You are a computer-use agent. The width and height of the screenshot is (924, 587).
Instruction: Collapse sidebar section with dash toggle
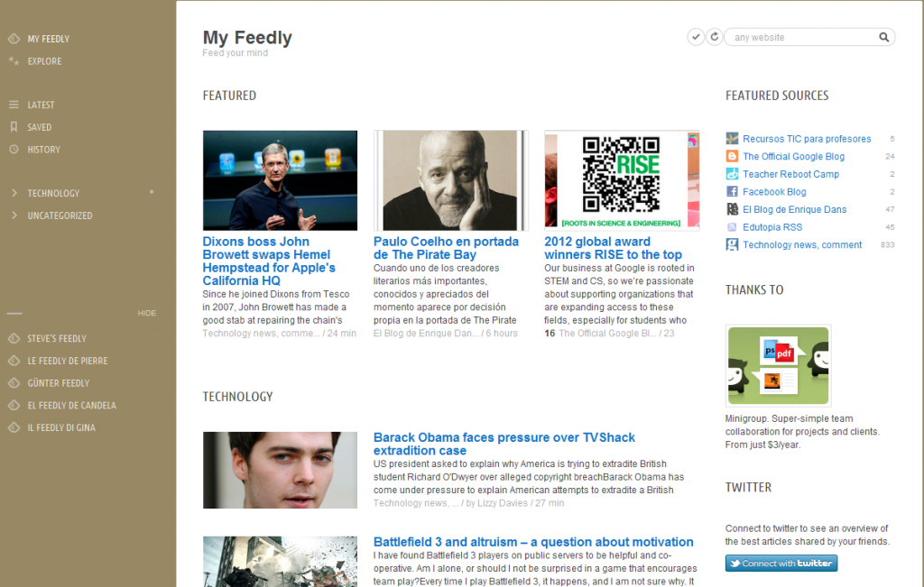point(14,313)
